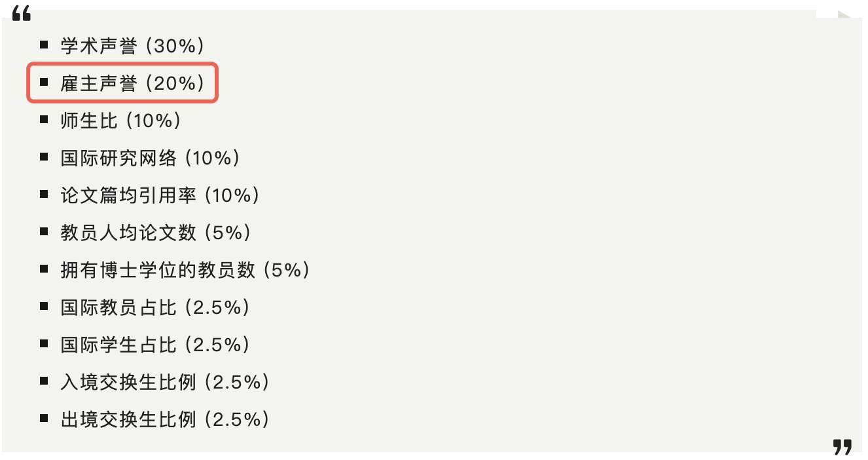Select the 国际教员占比 (2.5%) entry
868x460 pixels.
tap(155, 307)
